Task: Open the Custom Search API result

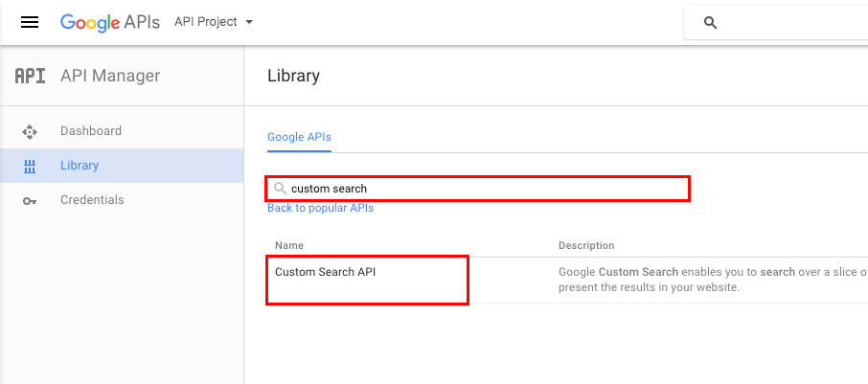Action: click(x=326, y=272)
